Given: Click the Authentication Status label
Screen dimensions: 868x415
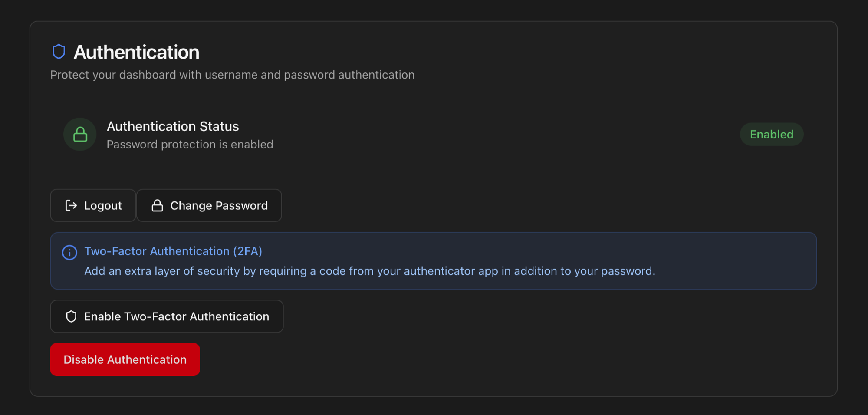Looking at the screenshot, I should point(173,126).
